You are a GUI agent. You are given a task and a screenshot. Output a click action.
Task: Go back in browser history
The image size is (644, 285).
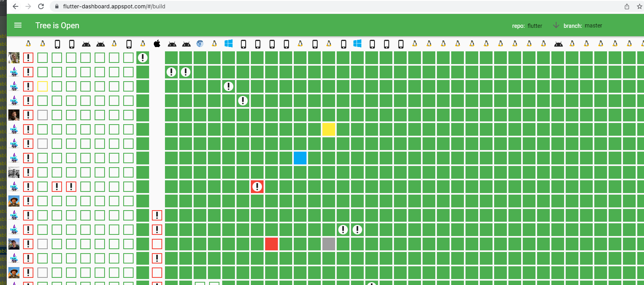[x=16, y=6]
